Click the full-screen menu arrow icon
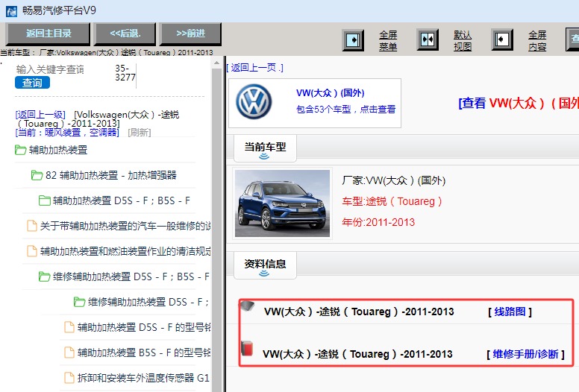Image resolution: width=579 pixels, height=392 pixels. 353,39
